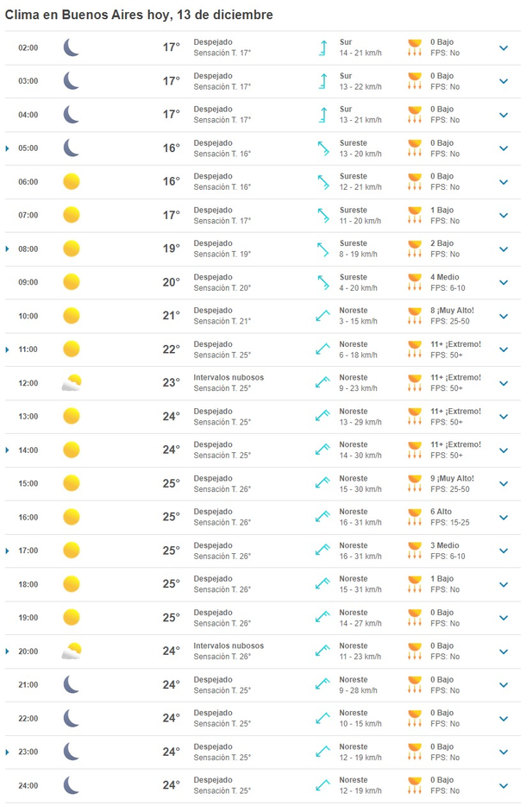Click the northeast wind arrow at 14:00
This screenshot has height=812, width=526.
[323, 450]
